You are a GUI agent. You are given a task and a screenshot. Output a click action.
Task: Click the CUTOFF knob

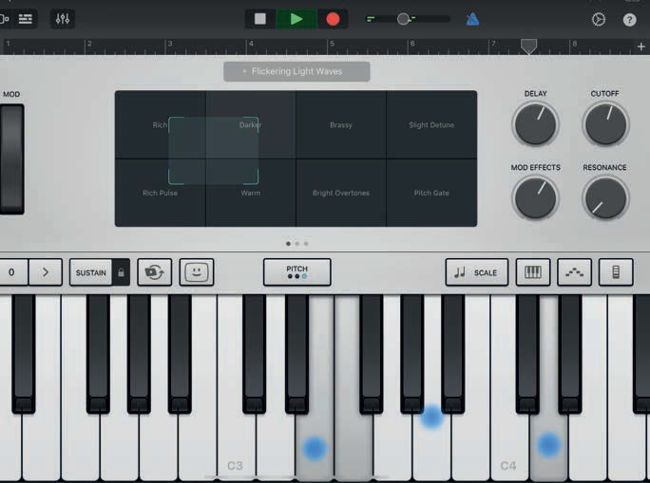pyautogui.click(x=605, y=124)
